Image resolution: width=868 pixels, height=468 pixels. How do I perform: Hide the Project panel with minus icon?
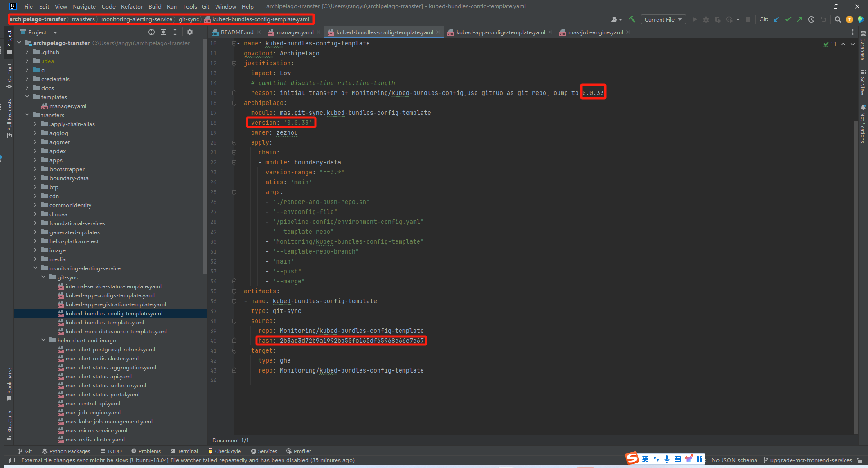coord(202,32)
